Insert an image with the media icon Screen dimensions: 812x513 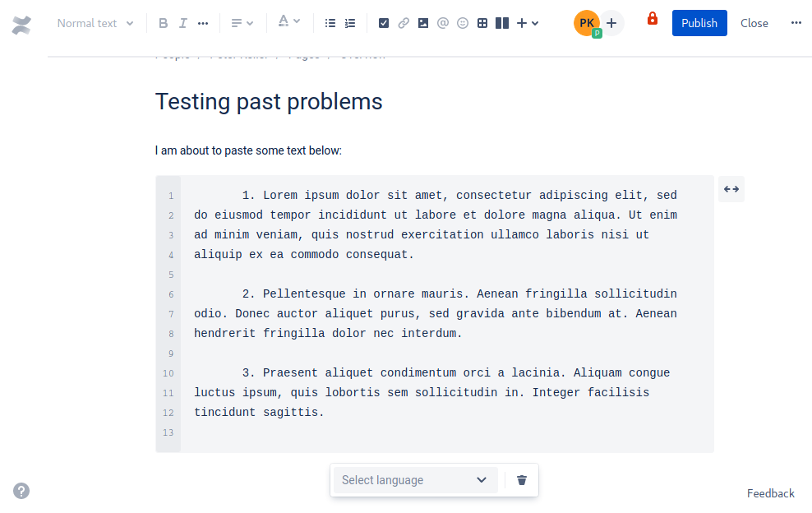(x=422, y=23)
